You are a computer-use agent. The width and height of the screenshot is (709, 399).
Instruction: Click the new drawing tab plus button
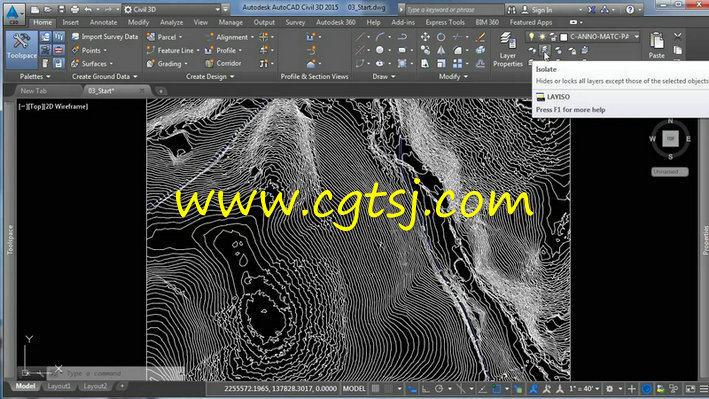(160, 91)
